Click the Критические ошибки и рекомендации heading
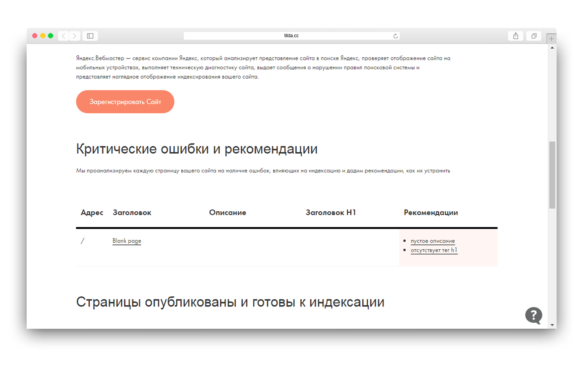This screenshot has height=368, width=588. (x=197, y=149)
